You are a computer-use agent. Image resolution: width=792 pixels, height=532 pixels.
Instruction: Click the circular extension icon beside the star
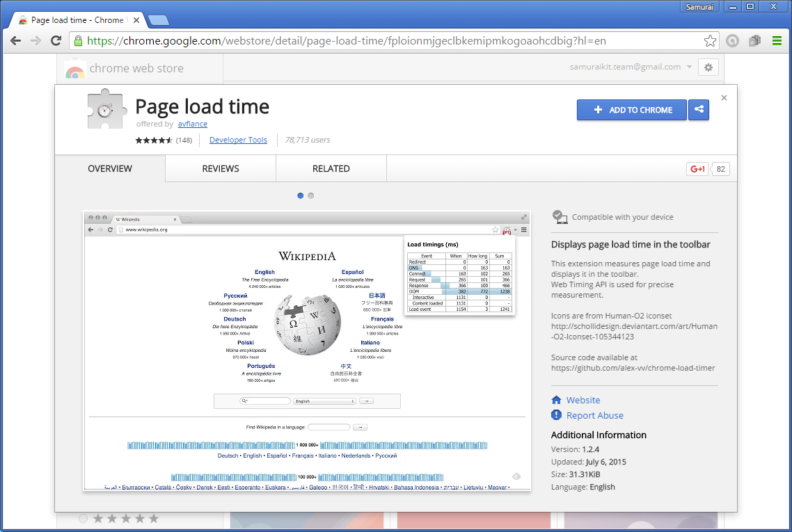coord(732,41)
